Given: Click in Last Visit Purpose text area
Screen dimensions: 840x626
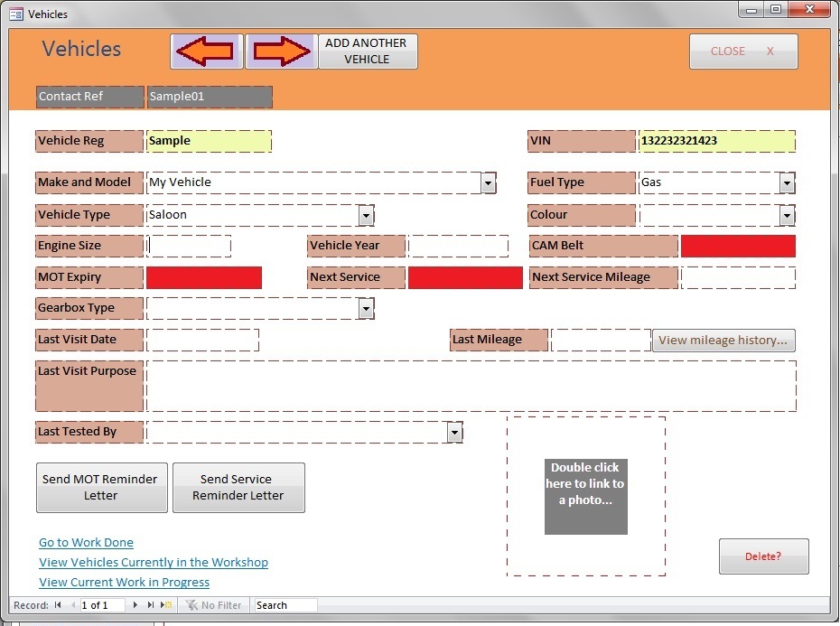Looking at the screenshot, I should (x=471, y=386).
